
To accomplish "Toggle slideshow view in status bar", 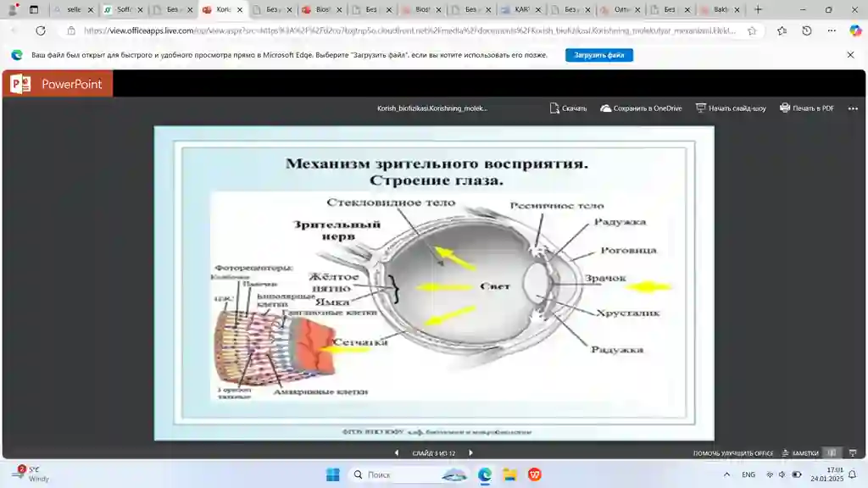I will pos(852,453).
